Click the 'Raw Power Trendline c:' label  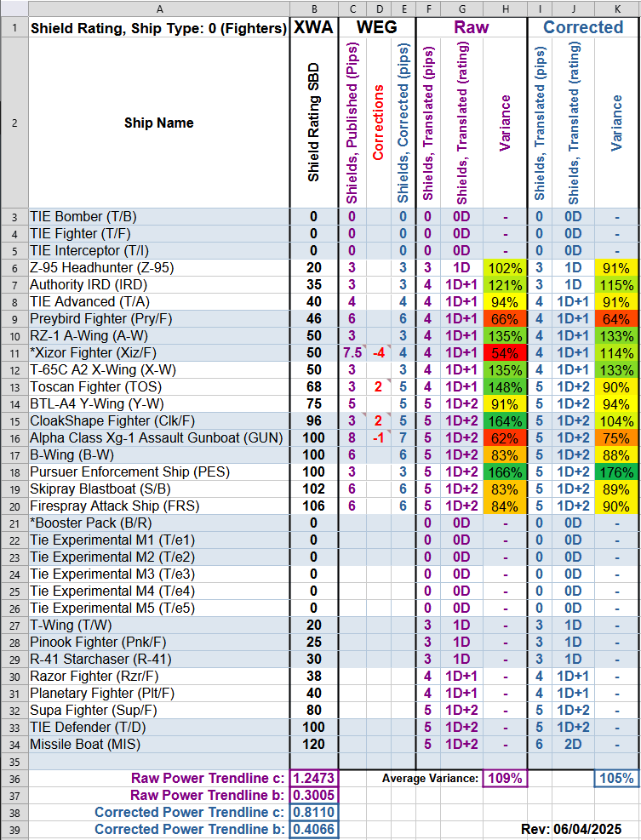coord(208,779)
